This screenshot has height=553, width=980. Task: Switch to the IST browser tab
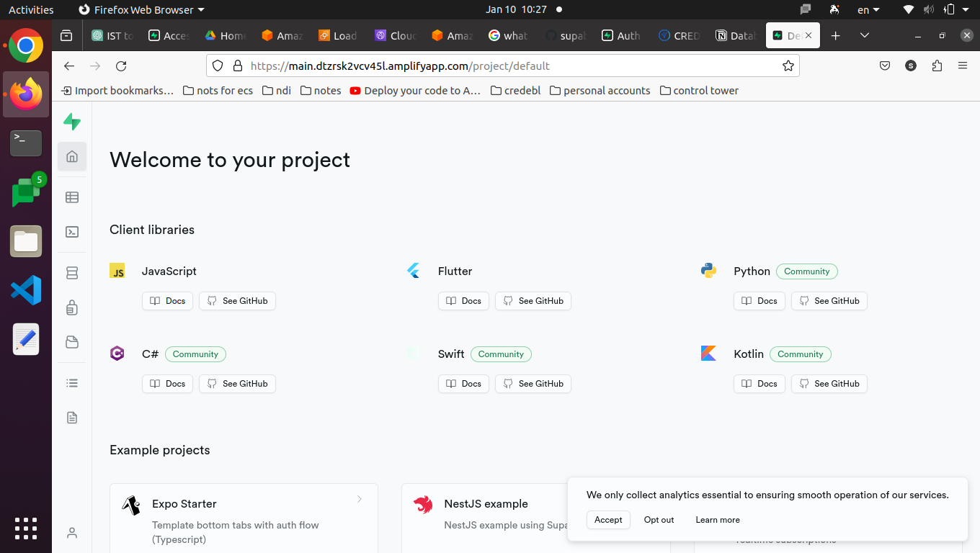pos(113,35)
